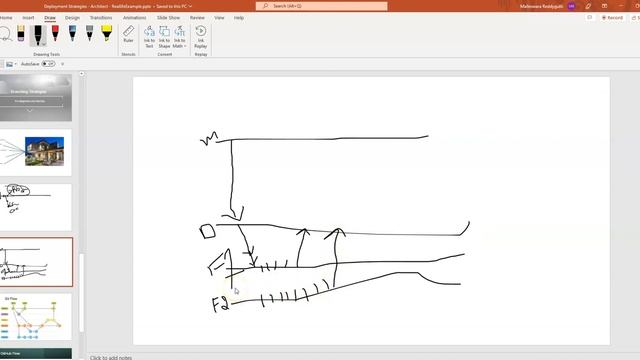
Task: Toggle ribbon display options icon
Action: (604, 6)
